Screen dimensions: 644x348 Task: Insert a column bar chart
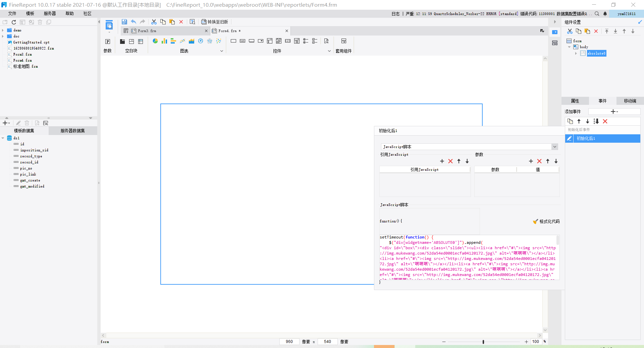point(164,41)
